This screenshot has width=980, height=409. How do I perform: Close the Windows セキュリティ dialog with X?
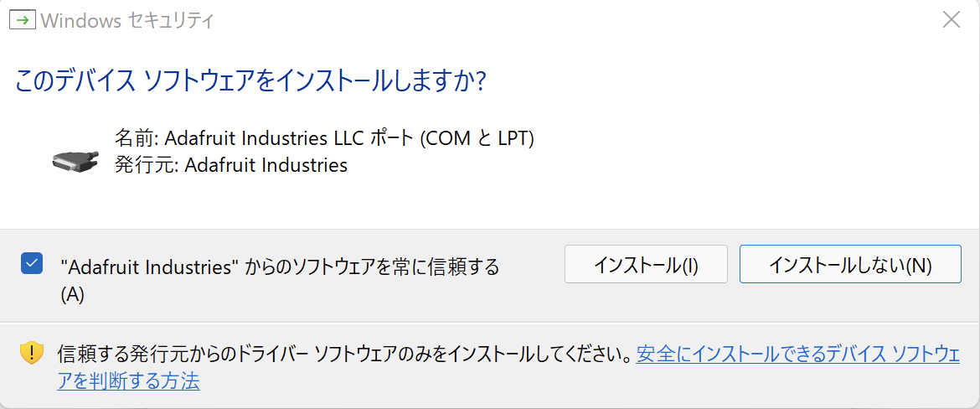[952, 20]
